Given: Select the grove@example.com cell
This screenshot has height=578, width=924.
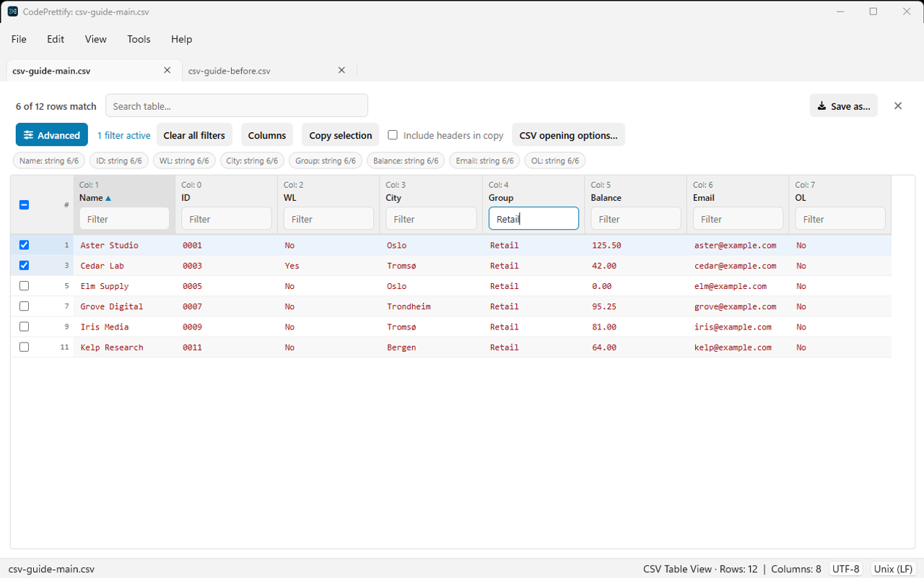Looking at the screenshot, I should [x=738, y=306].
